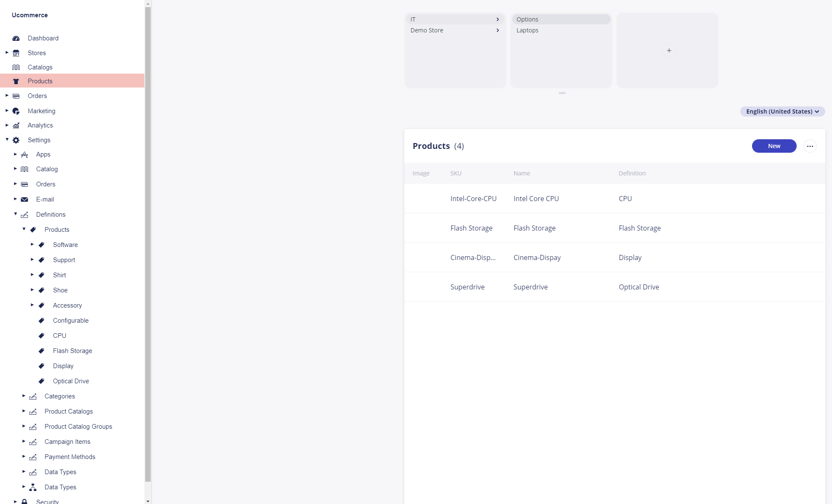Click the Optical Drive definition cell
The height and width of the screenshot is (504, 832).
[639, 287]
